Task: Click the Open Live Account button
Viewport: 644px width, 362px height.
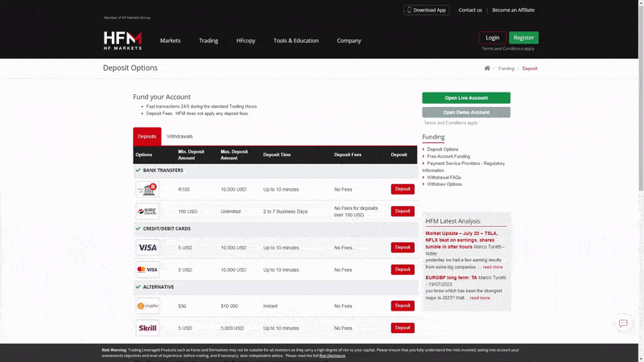Action: pyautogui.click(x=466, y=97)
